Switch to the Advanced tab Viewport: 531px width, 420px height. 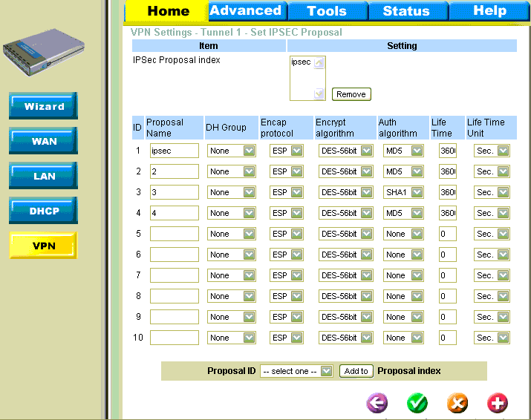click(x=245, y=10)
